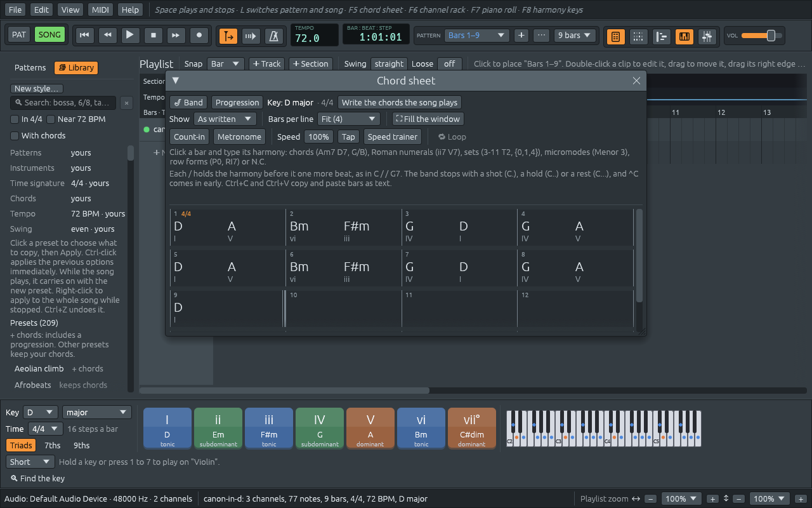812x508 pixels.
Task: Select the 7ths chord type
Action: [53, 445]
